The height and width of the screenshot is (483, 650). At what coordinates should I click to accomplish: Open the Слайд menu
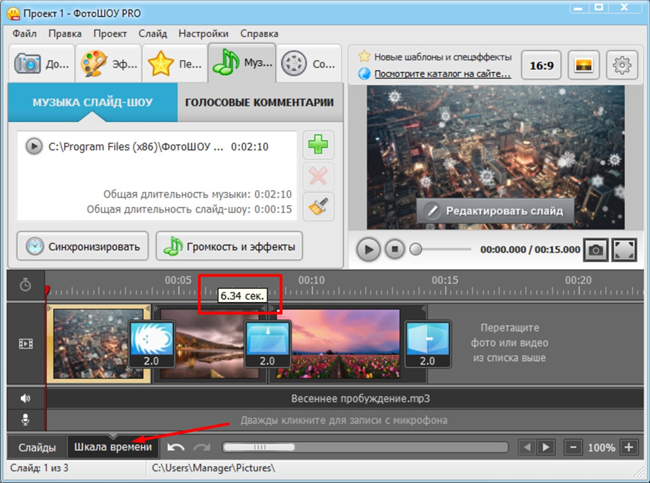coord(153,34)
